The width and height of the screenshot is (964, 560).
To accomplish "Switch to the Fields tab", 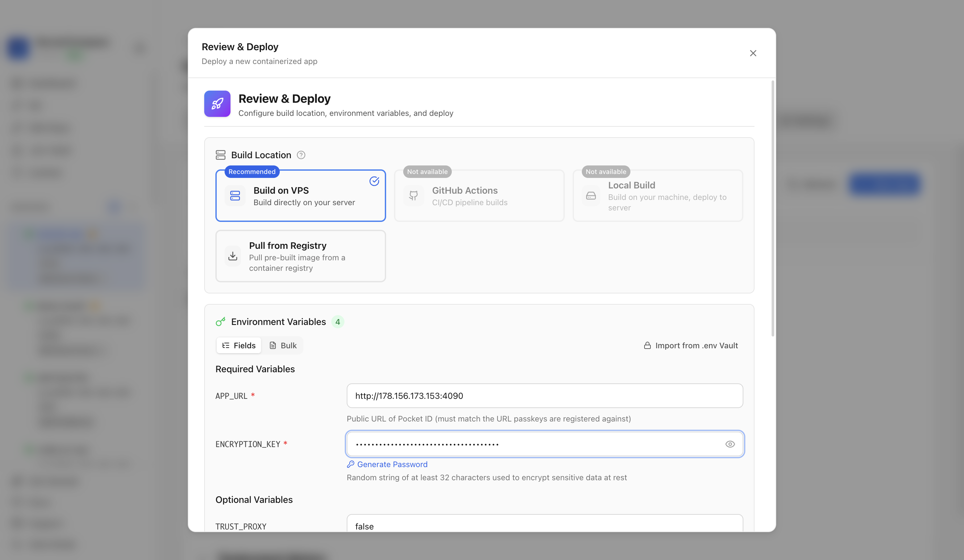I will tap(239, 345).
